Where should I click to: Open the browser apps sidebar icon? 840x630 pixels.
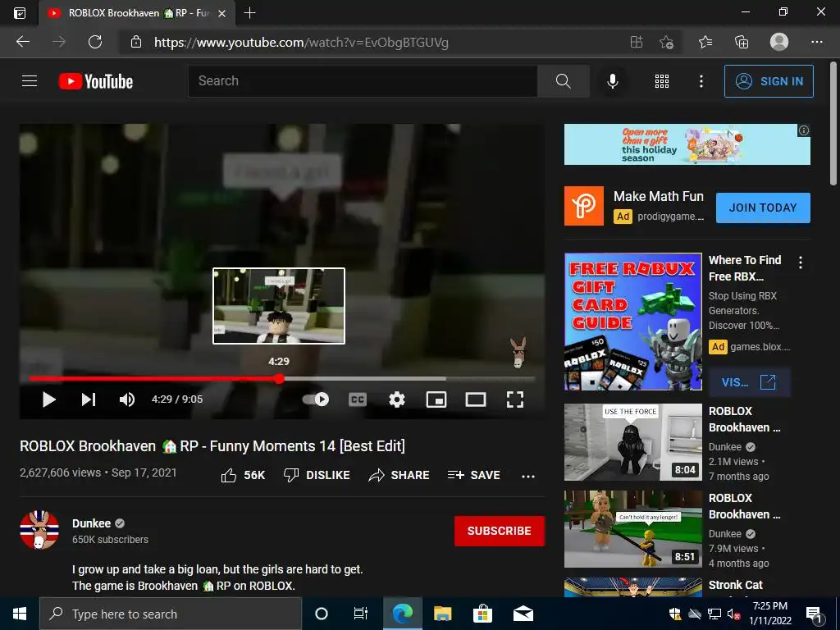coord(636,42)
